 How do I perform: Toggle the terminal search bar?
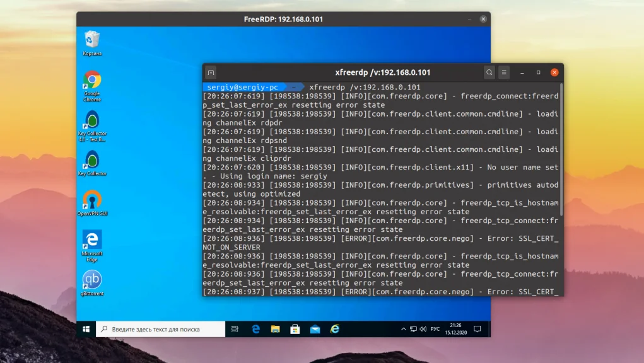(x=489, y=72)
